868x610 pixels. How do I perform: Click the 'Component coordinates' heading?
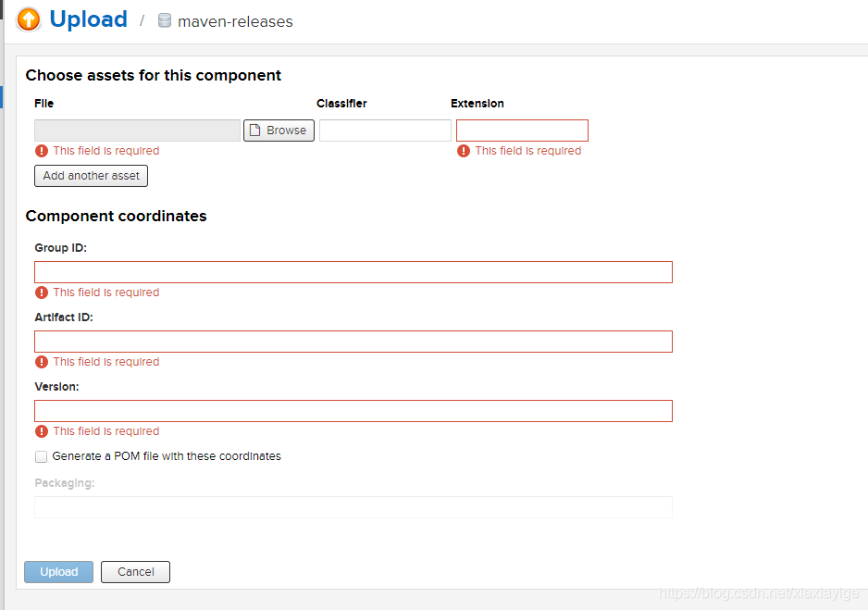(x=117, y=216)
